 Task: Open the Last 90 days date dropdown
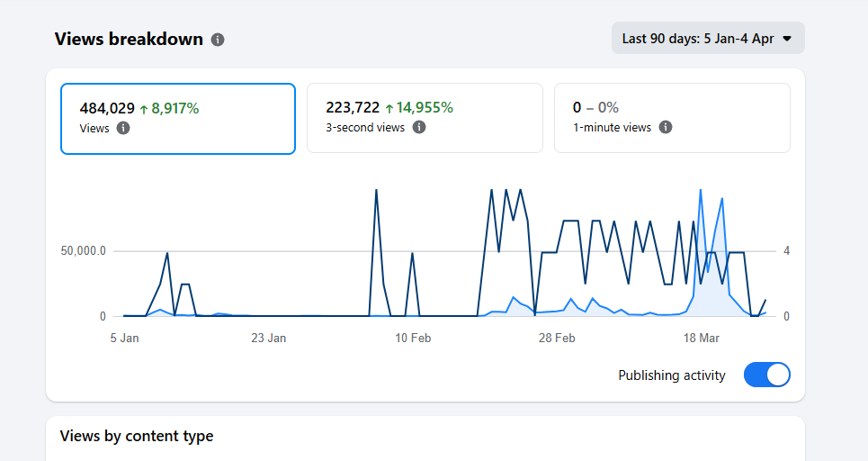(x=707, y=39)
